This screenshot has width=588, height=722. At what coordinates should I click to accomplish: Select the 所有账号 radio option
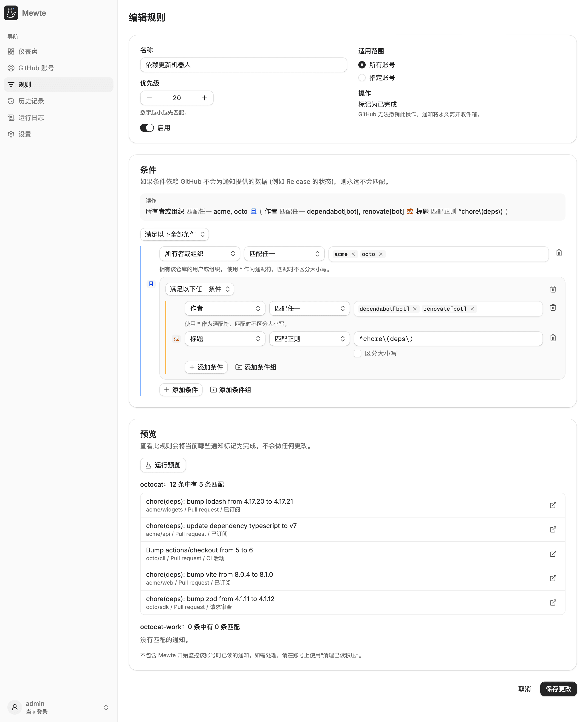[x=362, y=65]
